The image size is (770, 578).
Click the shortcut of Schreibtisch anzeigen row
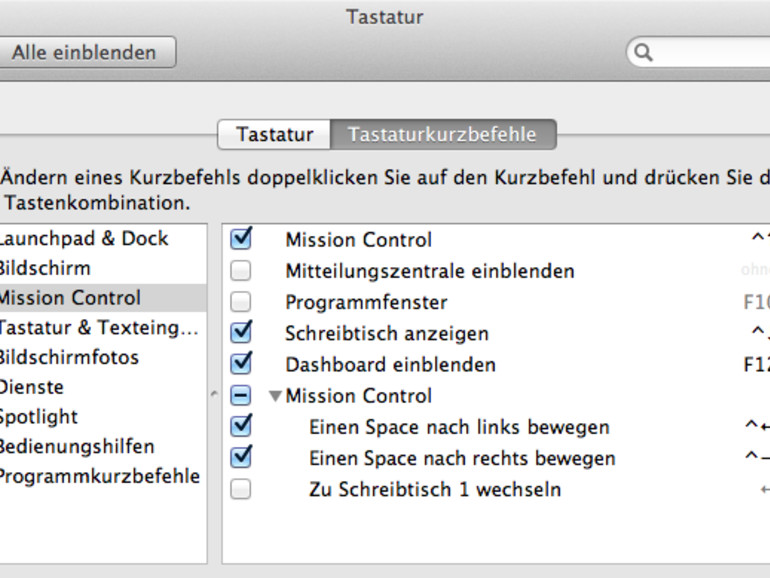(760, 332)
